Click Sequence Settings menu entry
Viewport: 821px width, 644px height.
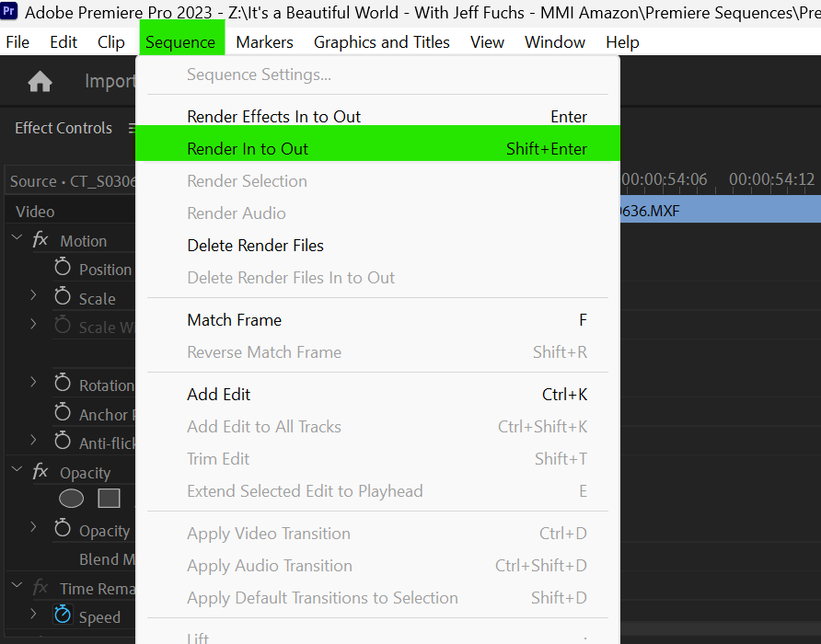coord(377,75)
